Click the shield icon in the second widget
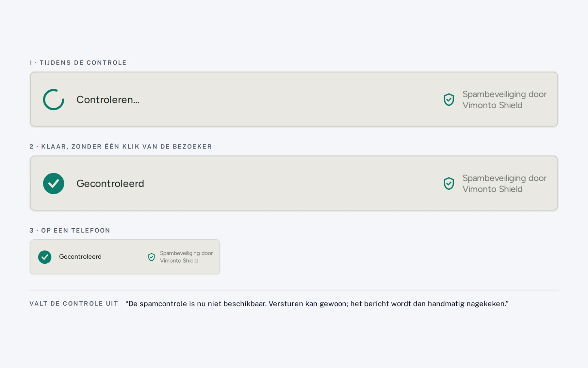Viewport: 588px width, 368px height. coord(449,184)
